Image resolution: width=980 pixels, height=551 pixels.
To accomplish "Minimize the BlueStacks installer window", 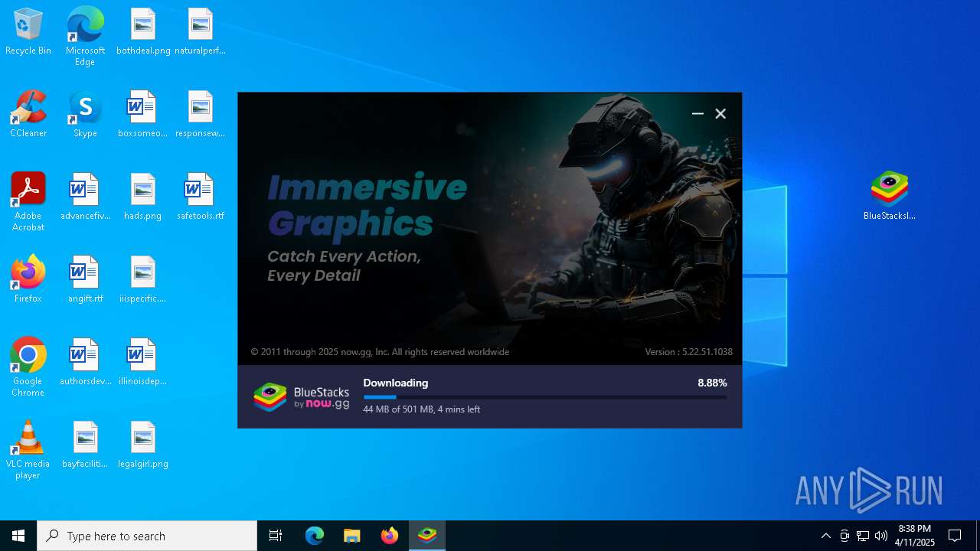I will [697, 113].
